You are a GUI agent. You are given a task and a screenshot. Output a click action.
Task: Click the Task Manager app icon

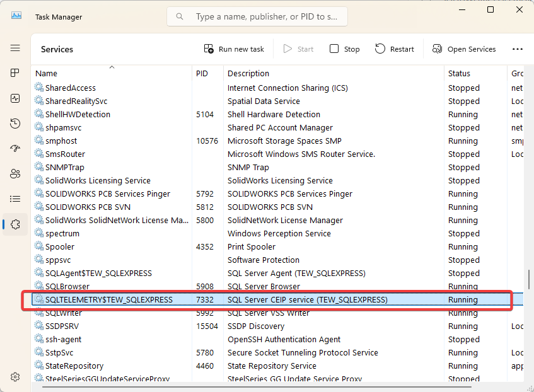point(16,15)
